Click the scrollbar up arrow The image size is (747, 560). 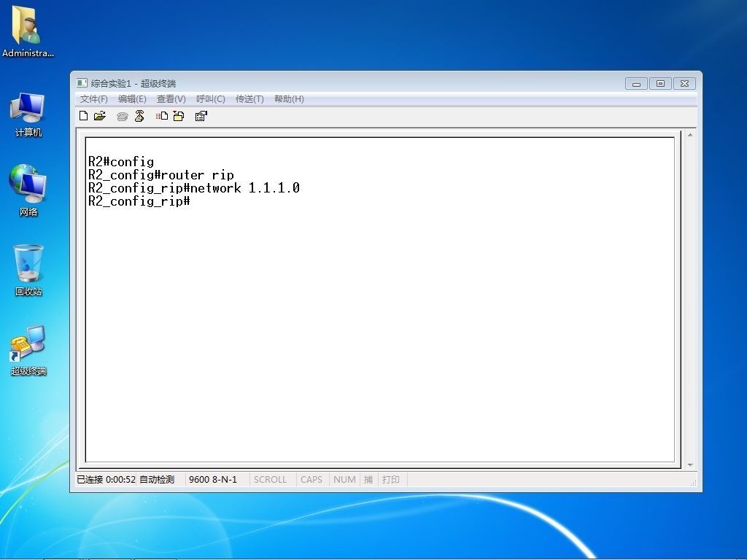tap(690, 135)
